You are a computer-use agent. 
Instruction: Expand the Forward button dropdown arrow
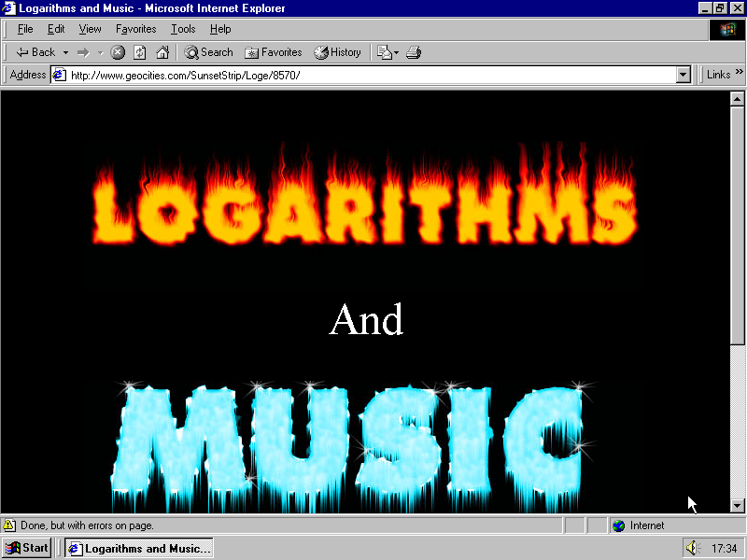tap(100, 52)
